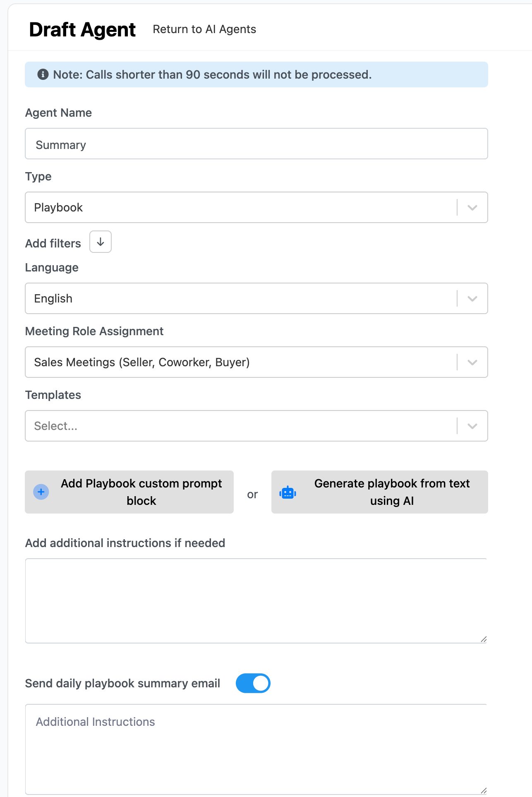
Task: Click the blue robot icon
Action: point(288,492)
